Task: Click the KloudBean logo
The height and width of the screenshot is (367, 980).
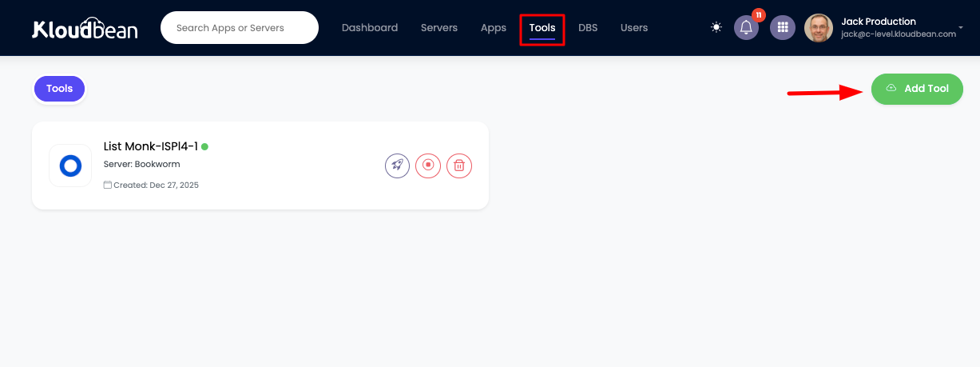Action: point(85,28)
